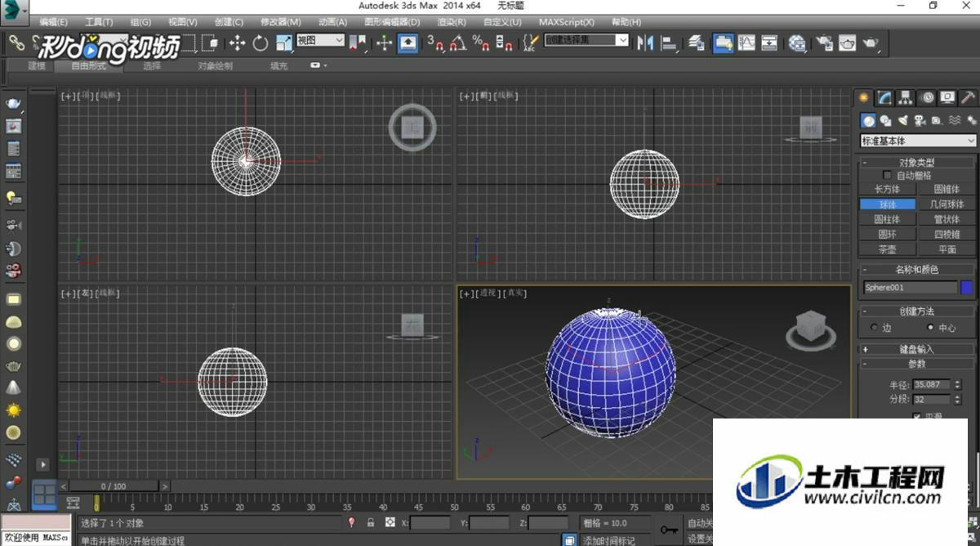This screenshot has width=980, height=546.
Task: Select the Lights category icon
Action: click(902, 121)
